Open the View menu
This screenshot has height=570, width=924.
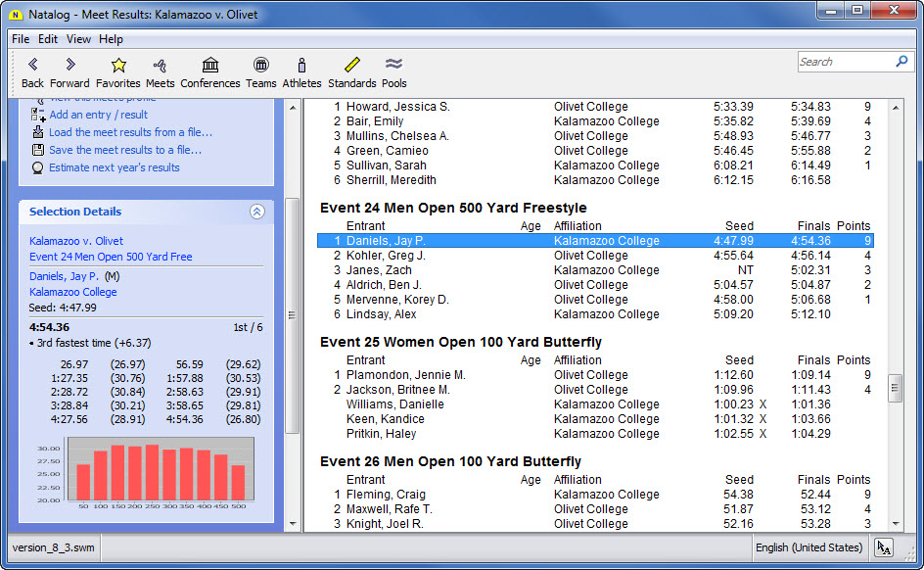tap(78, 39)
